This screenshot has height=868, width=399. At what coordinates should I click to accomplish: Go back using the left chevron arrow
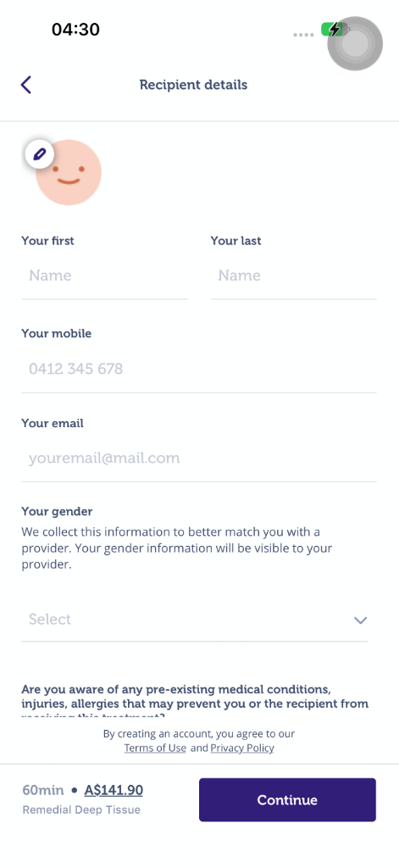tap(26, 85)
